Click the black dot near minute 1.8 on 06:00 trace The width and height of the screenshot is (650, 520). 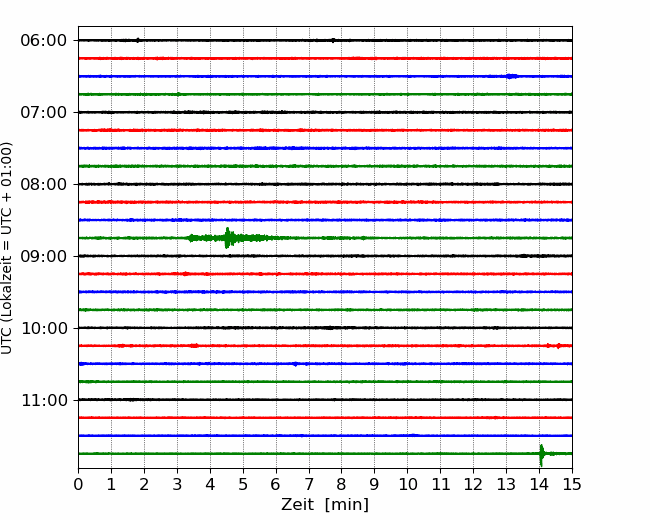pos(138,40)
